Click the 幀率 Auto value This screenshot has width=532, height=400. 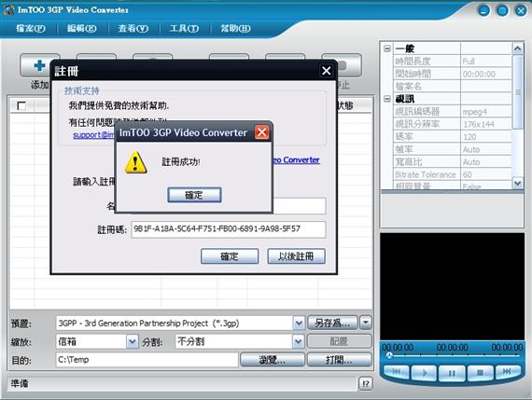click(471, 149)
